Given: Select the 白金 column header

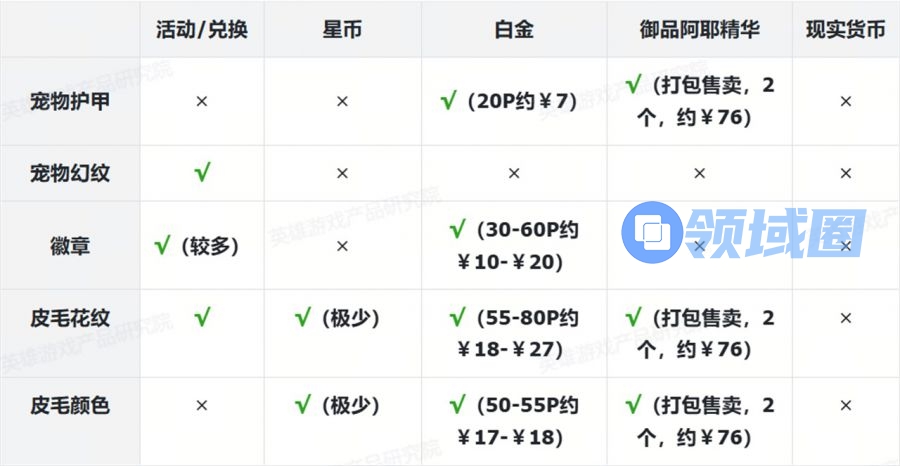Looking at the screenshot, I should point(514,29).
